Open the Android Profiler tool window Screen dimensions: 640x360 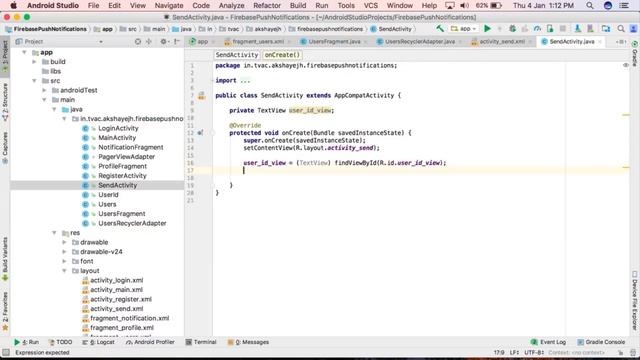[150, 342]
